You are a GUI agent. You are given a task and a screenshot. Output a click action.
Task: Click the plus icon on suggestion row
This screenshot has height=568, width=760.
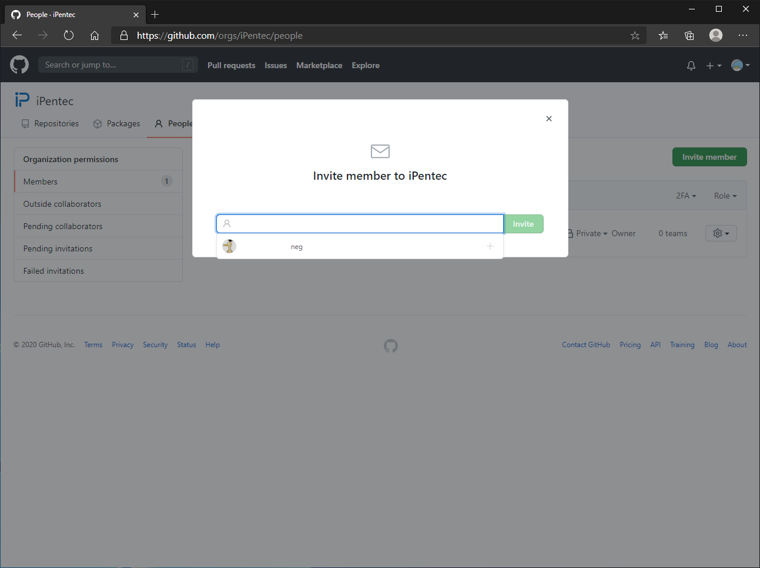490,247
